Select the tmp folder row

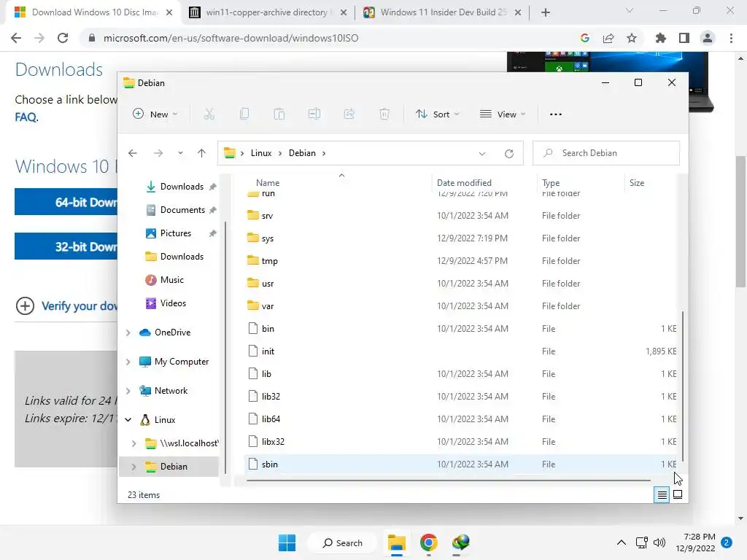[x=461, y=261]
